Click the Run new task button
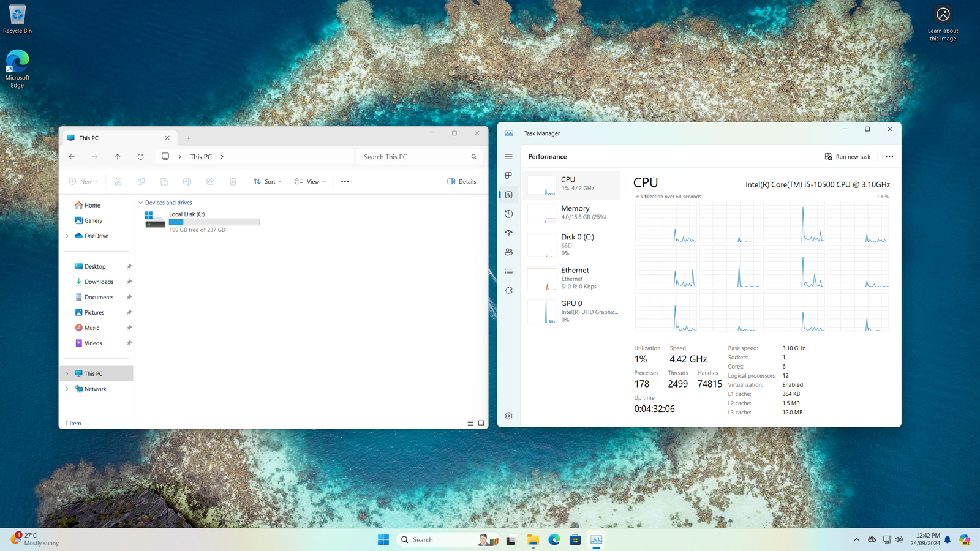The width and height of the screenshot is (980, 551). point(848,157)
